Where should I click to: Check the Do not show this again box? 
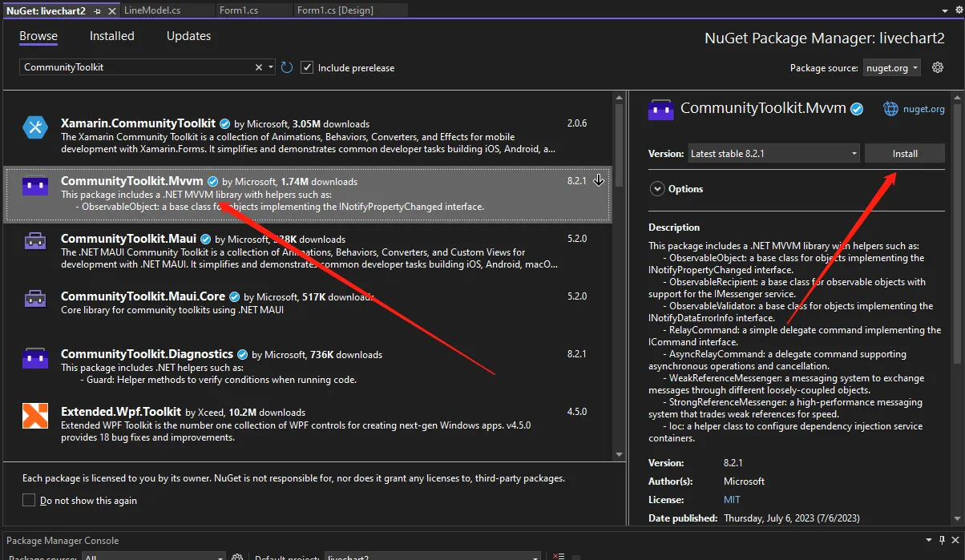(29, 500)
